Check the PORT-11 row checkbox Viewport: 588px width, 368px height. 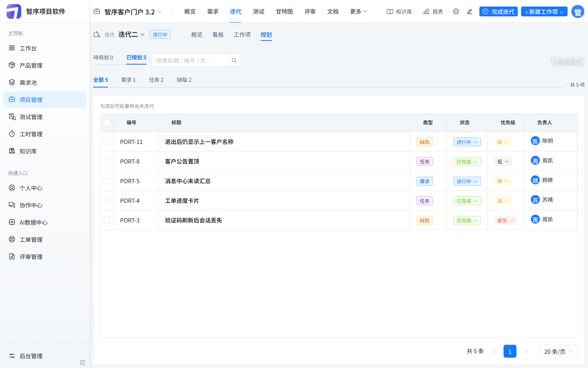tap(107, 142)
